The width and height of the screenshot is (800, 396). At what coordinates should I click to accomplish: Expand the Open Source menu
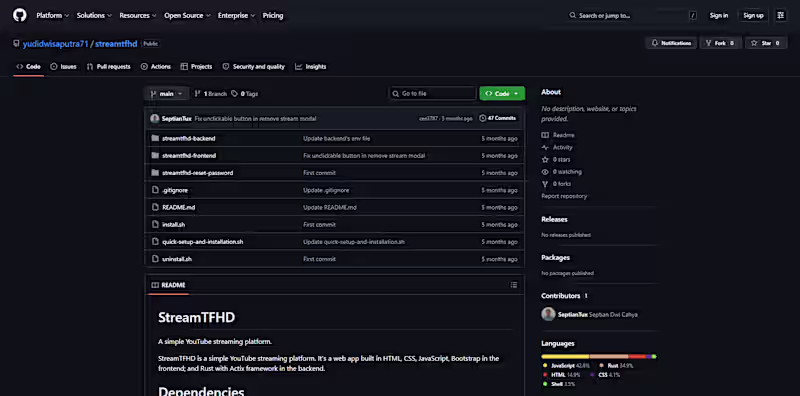187,15
